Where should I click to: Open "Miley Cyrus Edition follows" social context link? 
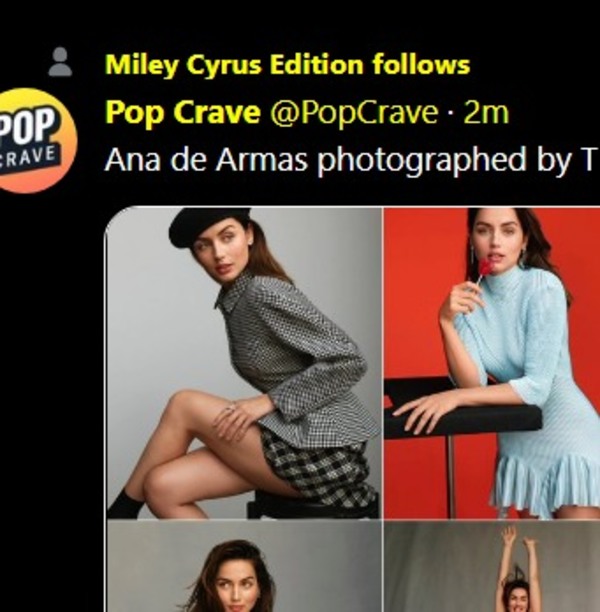tap(287, 66)
